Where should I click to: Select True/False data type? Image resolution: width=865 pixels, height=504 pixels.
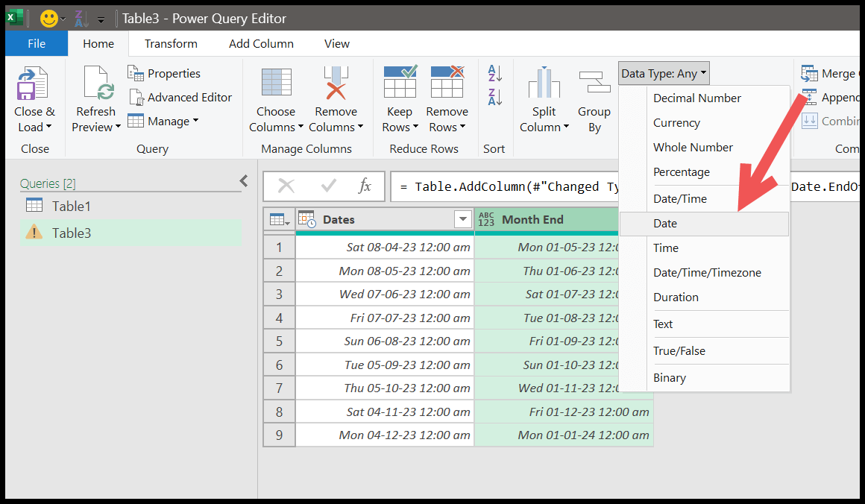[x=704, y=350]
